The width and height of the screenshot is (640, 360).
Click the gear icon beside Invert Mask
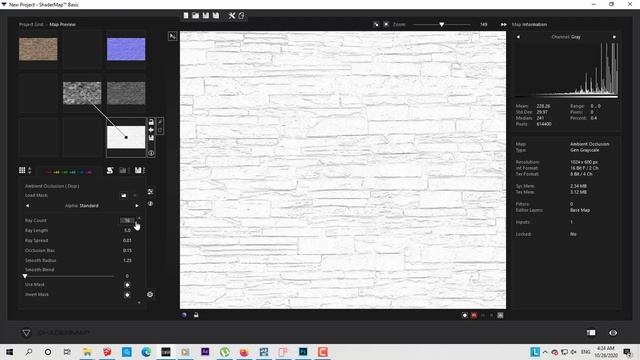pos(150,294)
